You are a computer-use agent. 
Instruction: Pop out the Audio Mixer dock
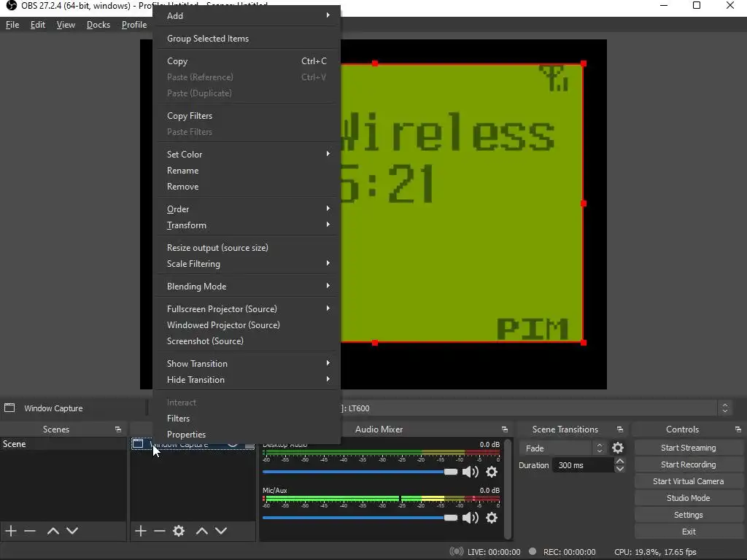point(505,429)
